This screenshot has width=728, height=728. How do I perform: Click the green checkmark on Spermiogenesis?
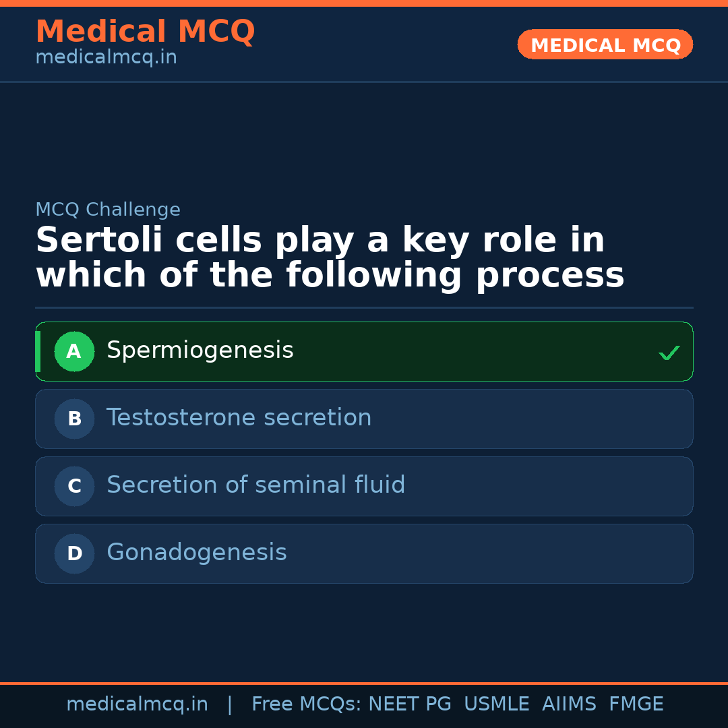669,353
